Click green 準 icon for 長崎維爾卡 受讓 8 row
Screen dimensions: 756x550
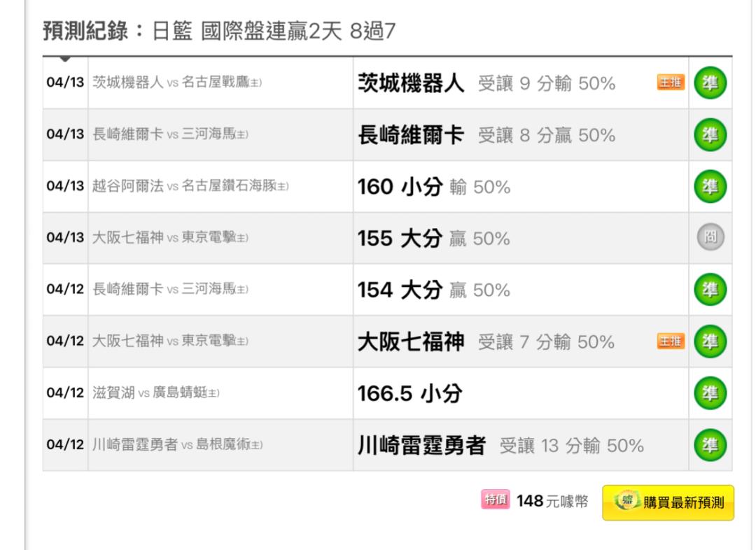tap(710, 134)
